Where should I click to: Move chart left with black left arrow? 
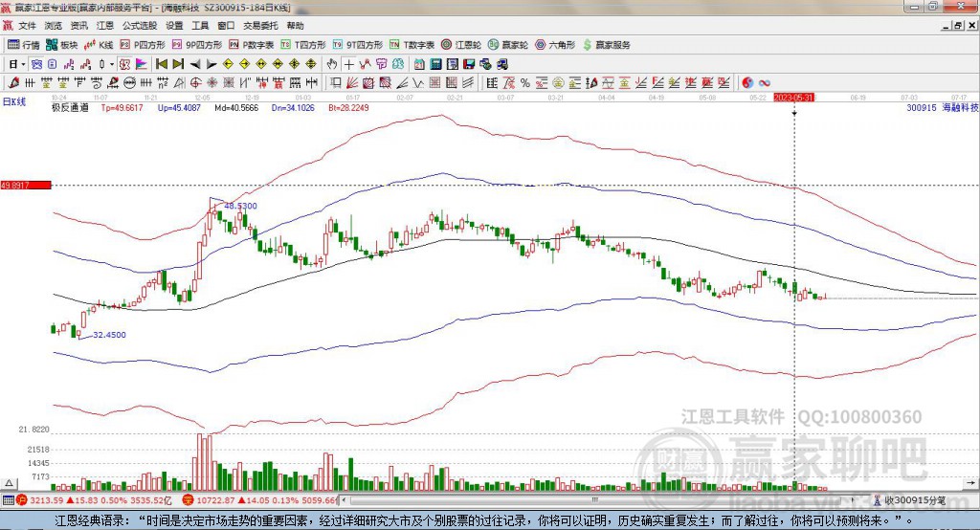pyautogui.click(x=195, y=64)
